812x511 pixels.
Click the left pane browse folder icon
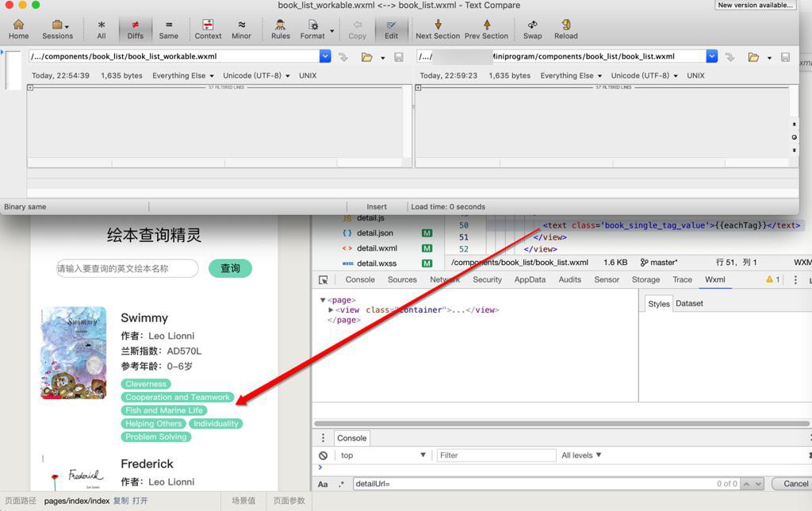366,57
